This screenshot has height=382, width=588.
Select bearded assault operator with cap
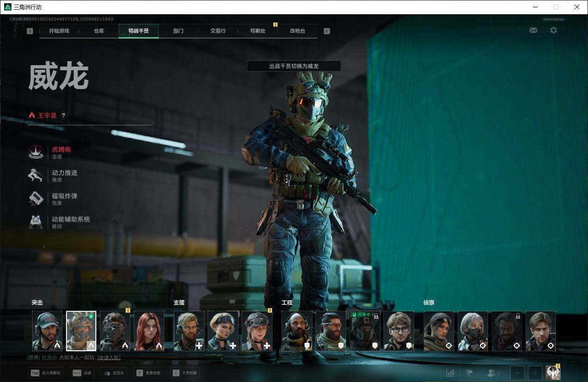pyautogui.click(x=47, y=331)
